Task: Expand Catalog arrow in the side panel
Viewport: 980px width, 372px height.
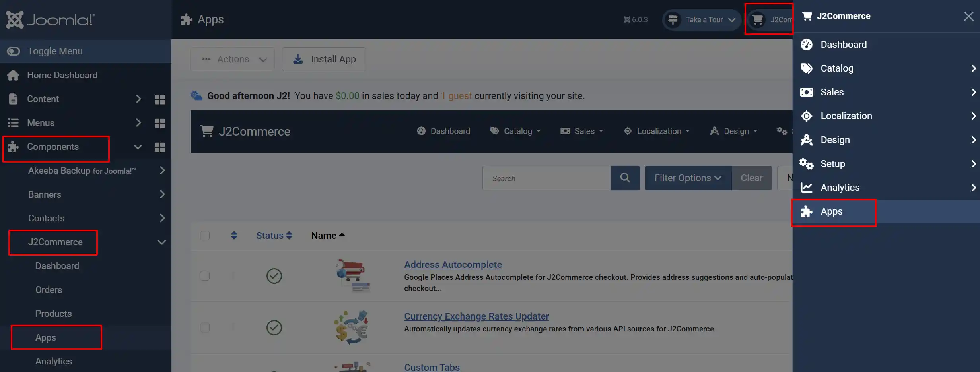Action: click(x=973, y=68)
